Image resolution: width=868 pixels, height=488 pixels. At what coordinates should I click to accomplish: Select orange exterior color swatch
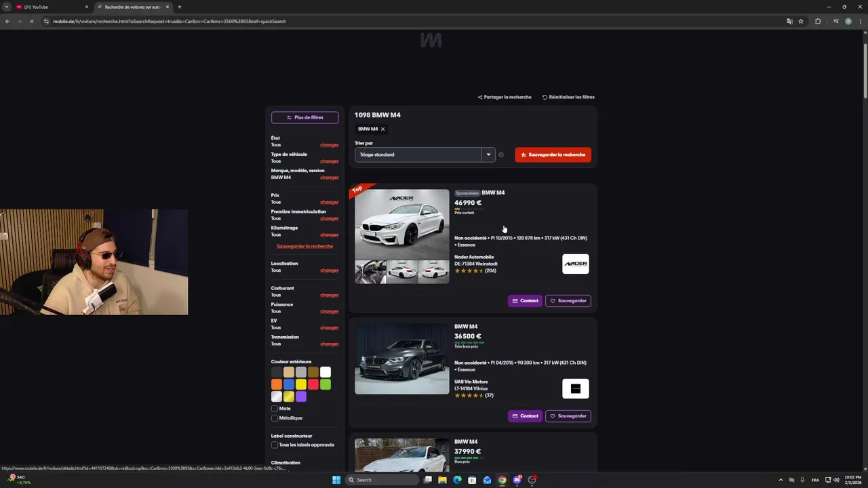coord(277,384)
